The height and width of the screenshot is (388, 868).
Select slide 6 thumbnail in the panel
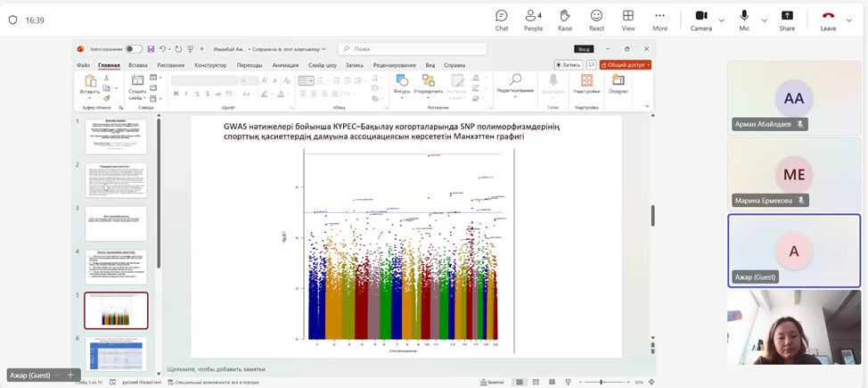tap(116, 352)
